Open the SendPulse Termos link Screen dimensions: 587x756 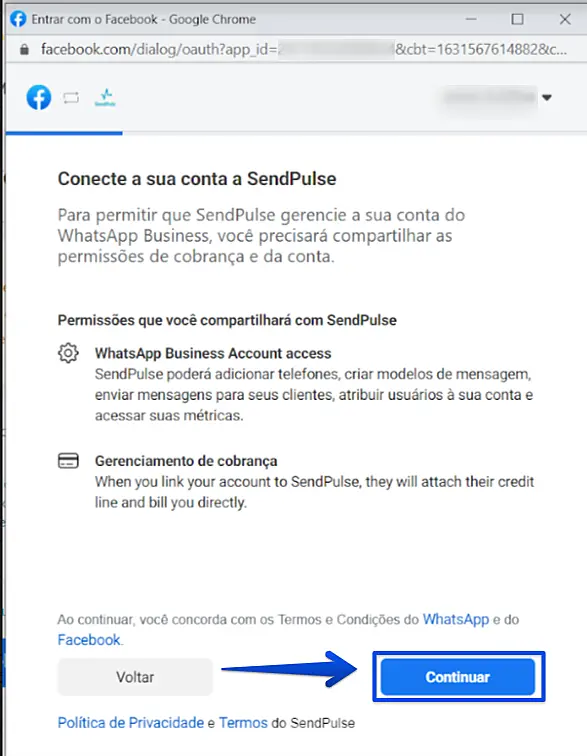243,723
